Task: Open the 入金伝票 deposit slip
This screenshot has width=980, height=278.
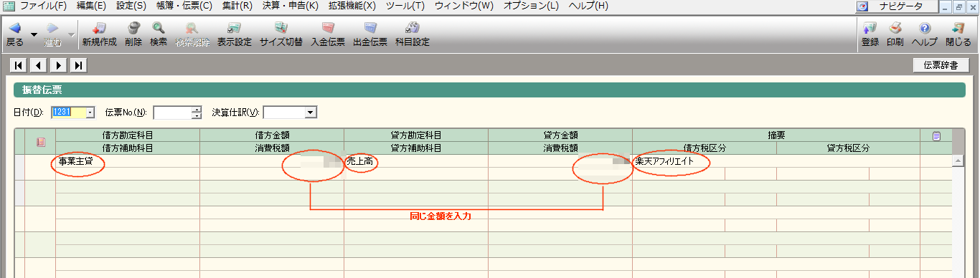Action: click(328, 34)
